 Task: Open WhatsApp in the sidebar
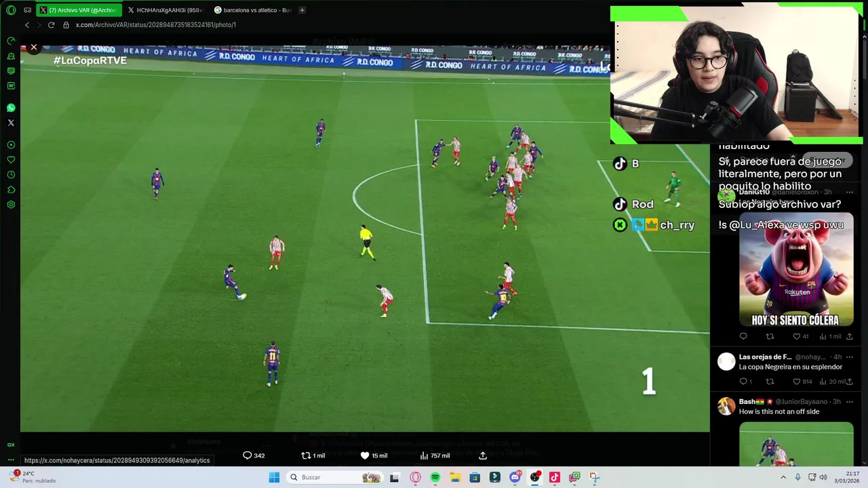[x=11, y=108]
